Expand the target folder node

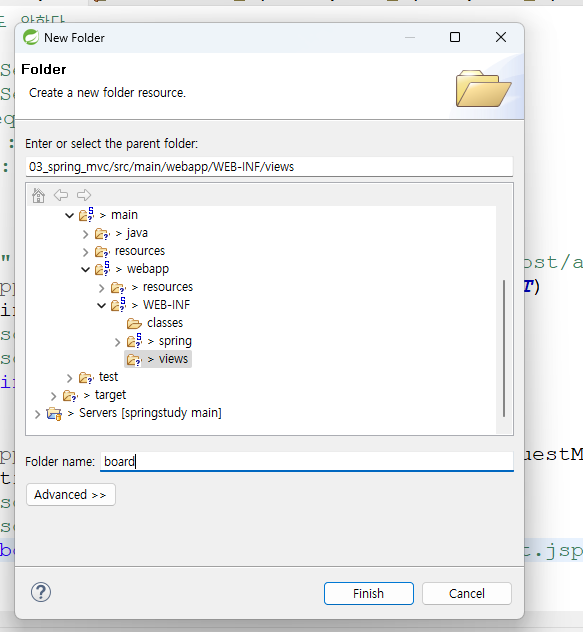[x=53, y=396]
